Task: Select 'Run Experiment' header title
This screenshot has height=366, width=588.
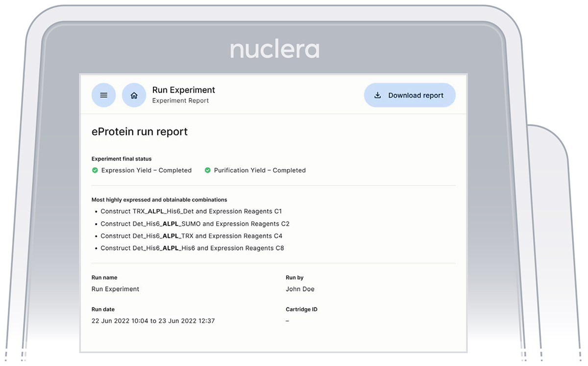Action: point(184,90)
